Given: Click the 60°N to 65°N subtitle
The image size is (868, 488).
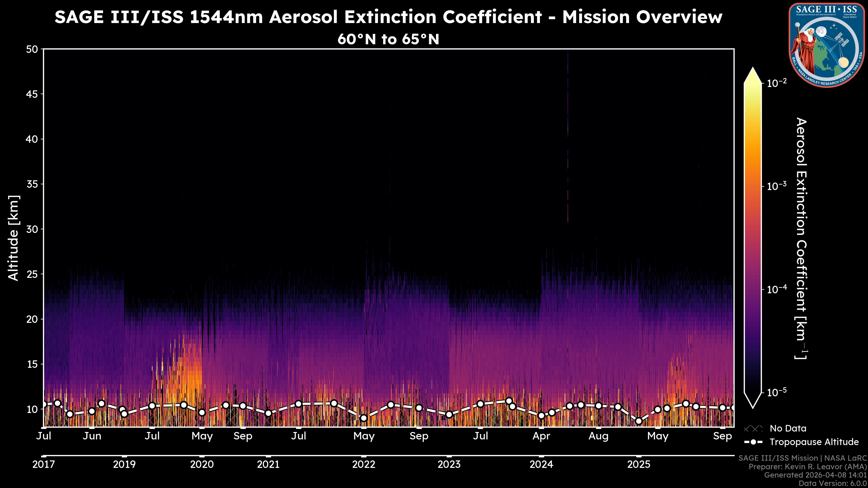Looking at the screenshot, I should coord(388,39).
